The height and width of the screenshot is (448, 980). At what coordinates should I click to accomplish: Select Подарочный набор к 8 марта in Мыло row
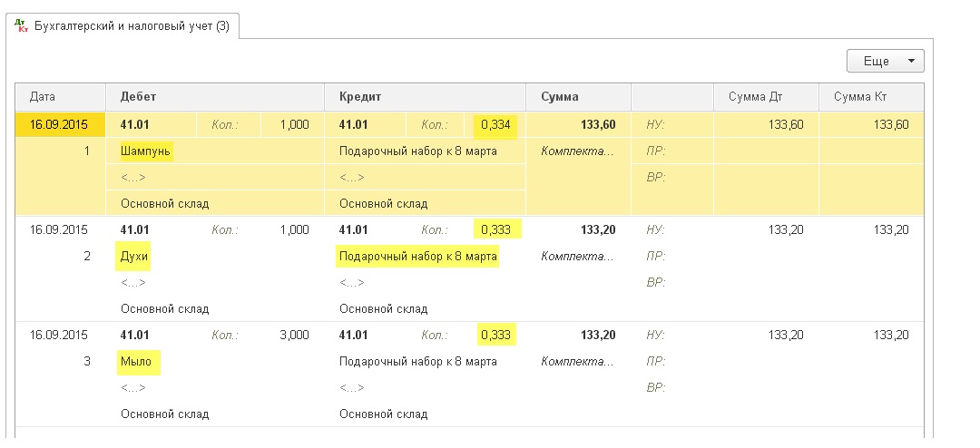[x=425, y=361]
